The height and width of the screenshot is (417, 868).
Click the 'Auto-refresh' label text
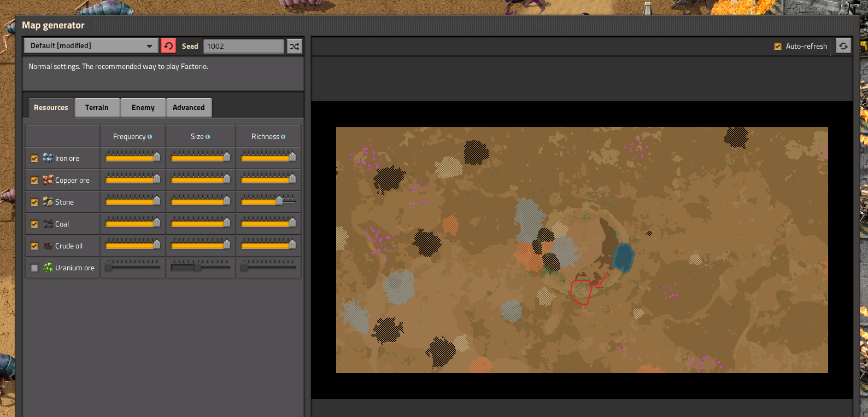click(x=806, y=47)
